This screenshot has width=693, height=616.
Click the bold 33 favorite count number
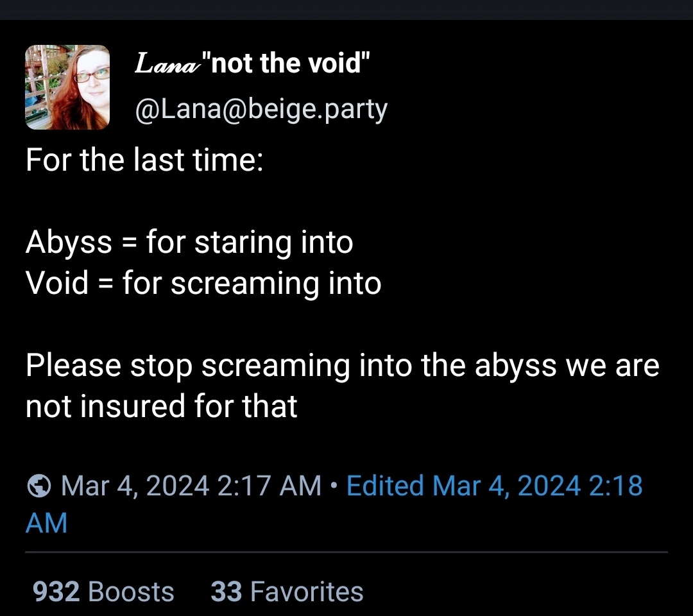[x=225, y=592]
